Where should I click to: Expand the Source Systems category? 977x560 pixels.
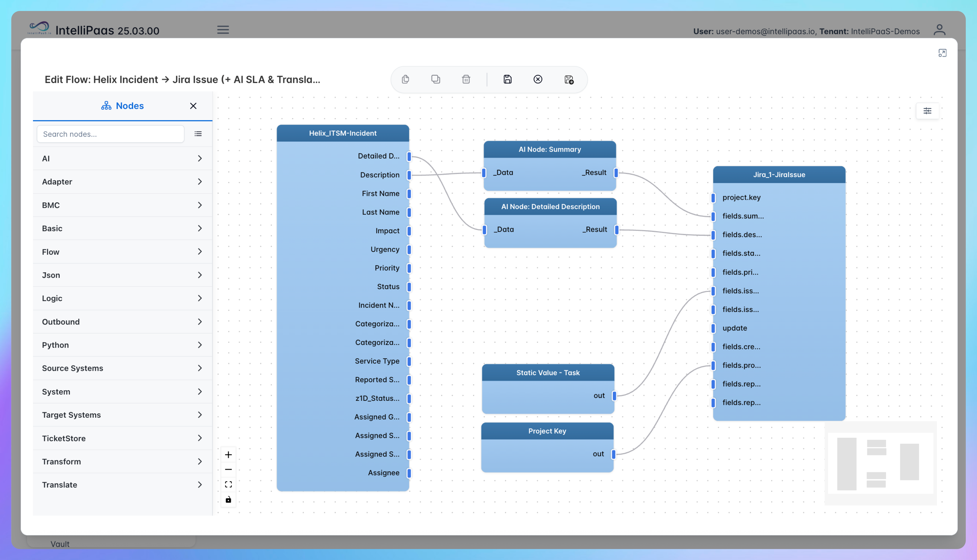click(122, 368)
